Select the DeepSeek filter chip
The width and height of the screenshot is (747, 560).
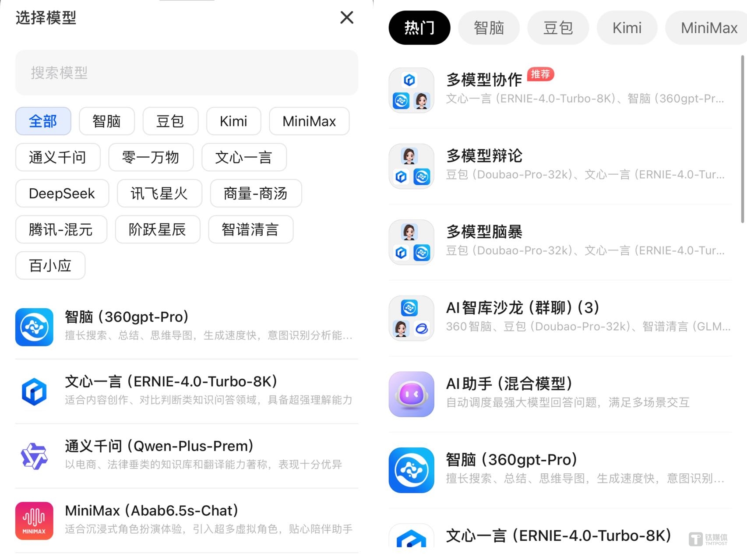pos(61,194)
